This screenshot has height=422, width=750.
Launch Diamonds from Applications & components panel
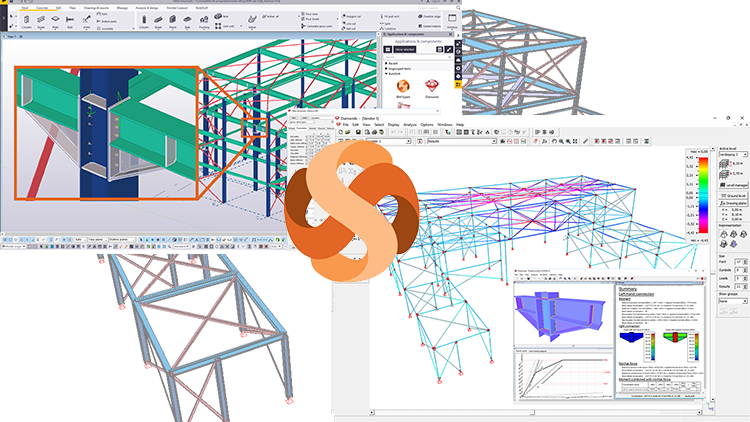(432, 89)
